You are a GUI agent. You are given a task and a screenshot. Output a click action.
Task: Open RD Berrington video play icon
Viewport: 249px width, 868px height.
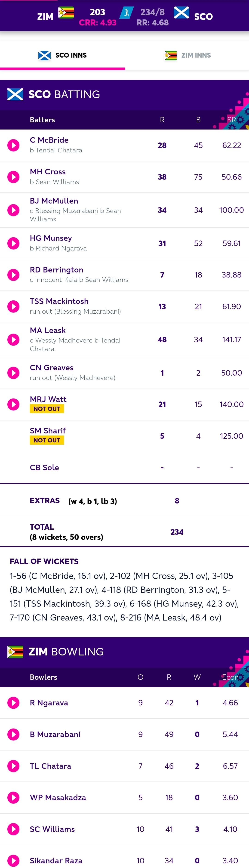click(x=13, y=275)
